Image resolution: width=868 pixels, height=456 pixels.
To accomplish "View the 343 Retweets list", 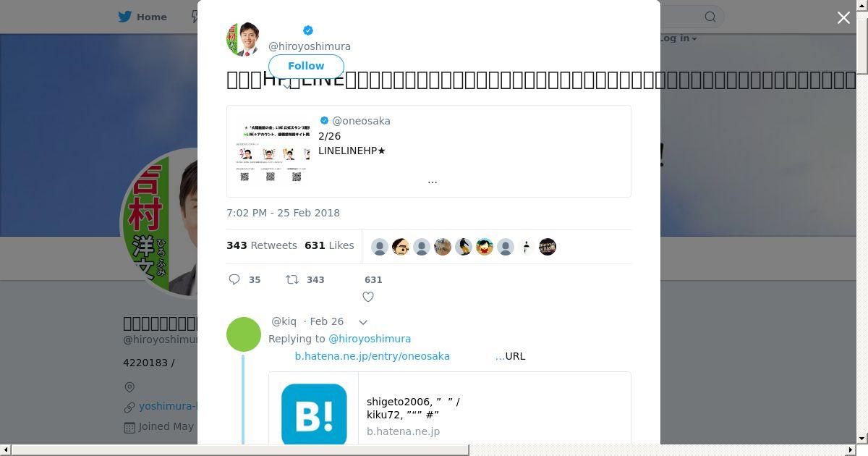I will (262, 245).
